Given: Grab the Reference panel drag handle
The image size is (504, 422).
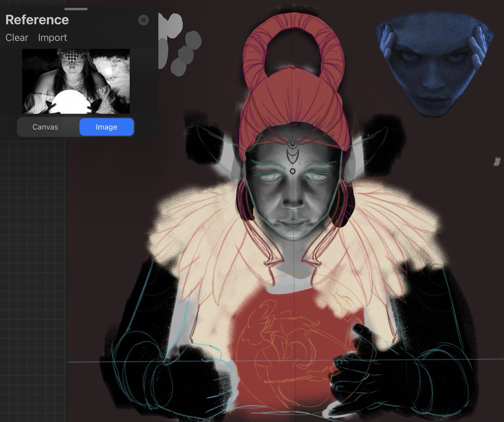Looking at the screenshot, I should [x=76, y=9].
